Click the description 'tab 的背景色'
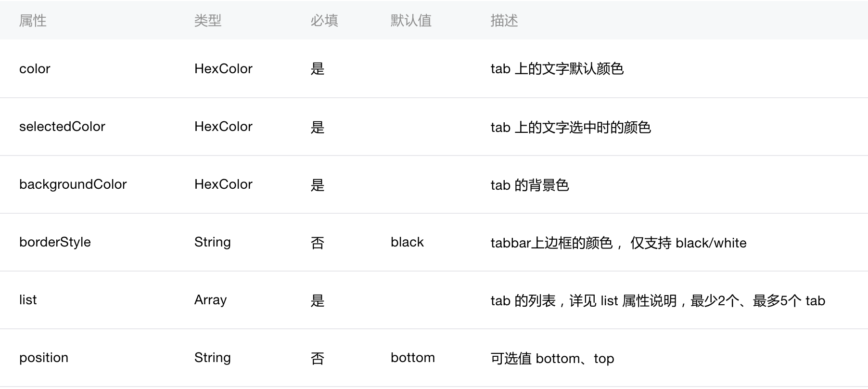 point(530,185)
